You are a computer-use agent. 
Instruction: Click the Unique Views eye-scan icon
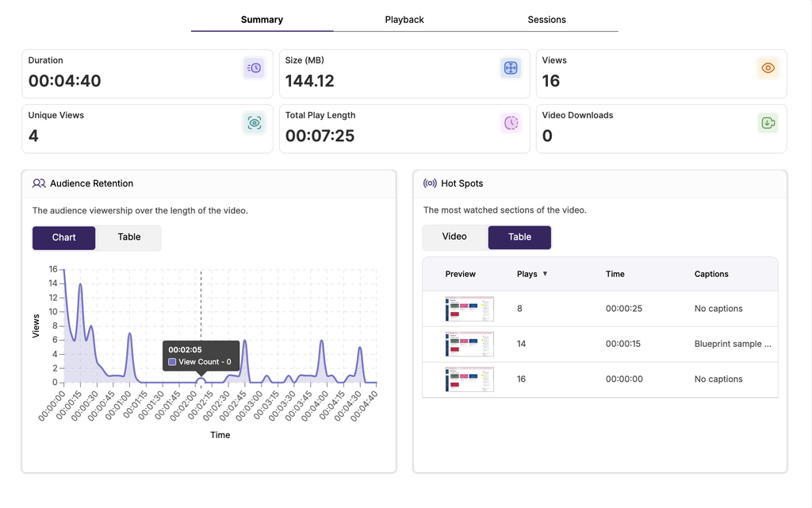[x=254, y=123]
